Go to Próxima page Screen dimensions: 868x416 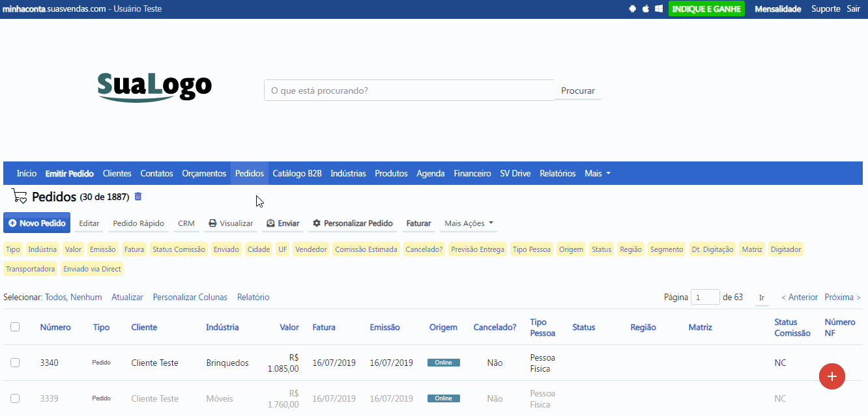[843, 297]
